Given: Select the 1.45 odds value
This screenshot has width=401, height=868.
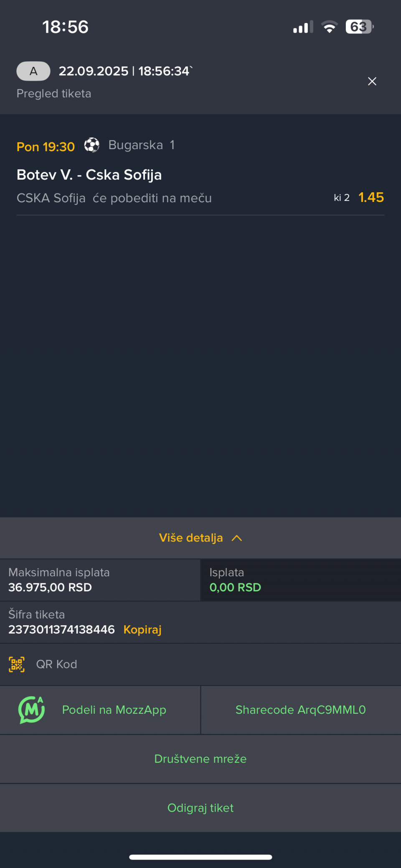Looking at the screenshot, I should [x=371, y=197].
